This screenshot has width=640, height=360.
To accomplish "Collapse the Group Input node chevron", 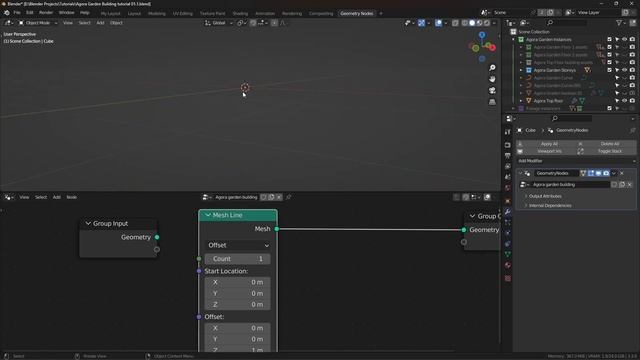I will pos(88,224).
